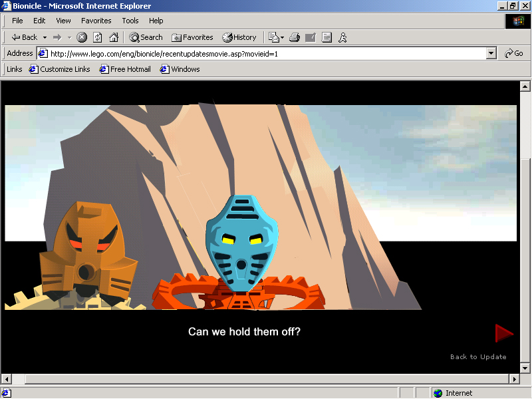The width and height of the screenshot is (532, 399).
Task: Click the Back navigation button
Action: (24, 37)
